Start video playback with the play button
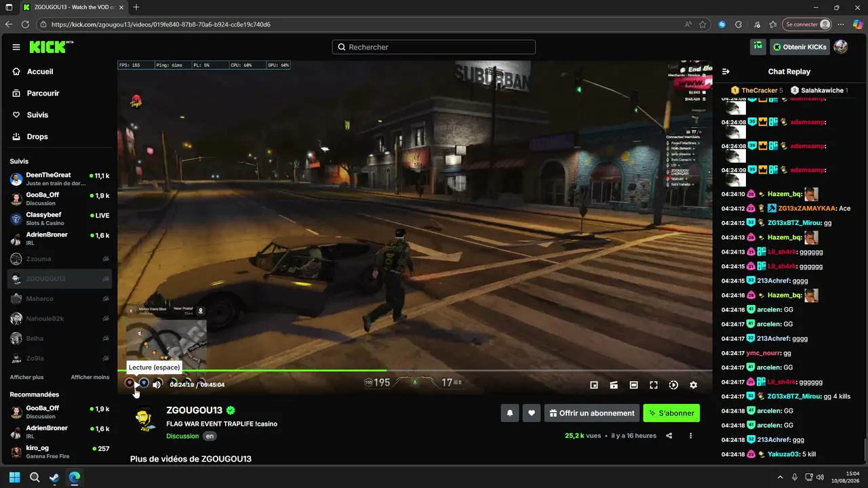The height and width of the screenshot is (488, 868). [136, 385]
